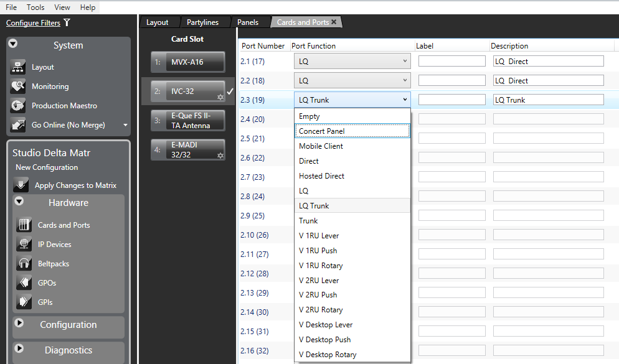Screen dimensions: 619x364
Task: Click the filter funnel icon
Action: point(67,23)
